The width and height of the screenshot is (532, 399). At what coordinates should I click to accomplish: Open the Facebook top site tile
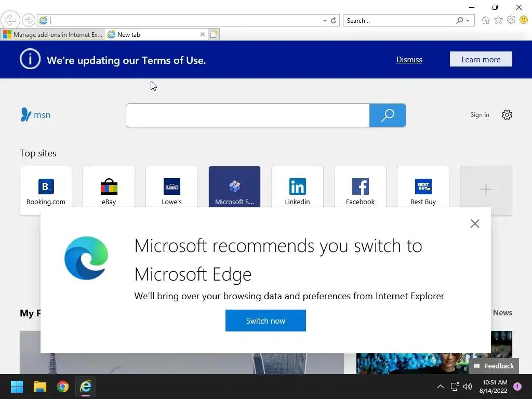pyautogui.click(x=361, y=187)
